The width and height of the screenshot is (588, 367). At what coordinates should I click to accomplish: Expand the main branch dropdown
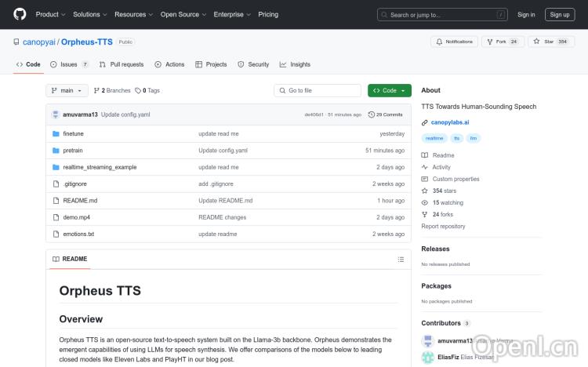[67, 90]
